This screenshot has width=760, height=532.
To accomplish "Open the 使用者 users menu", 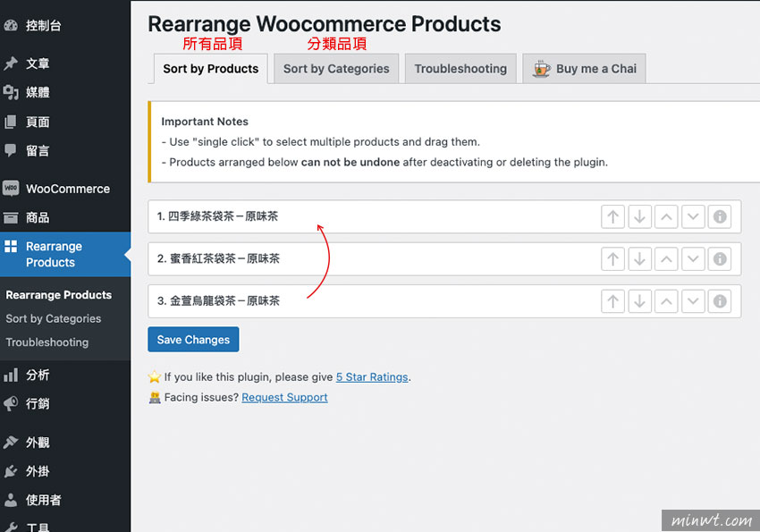I will 65,500.
